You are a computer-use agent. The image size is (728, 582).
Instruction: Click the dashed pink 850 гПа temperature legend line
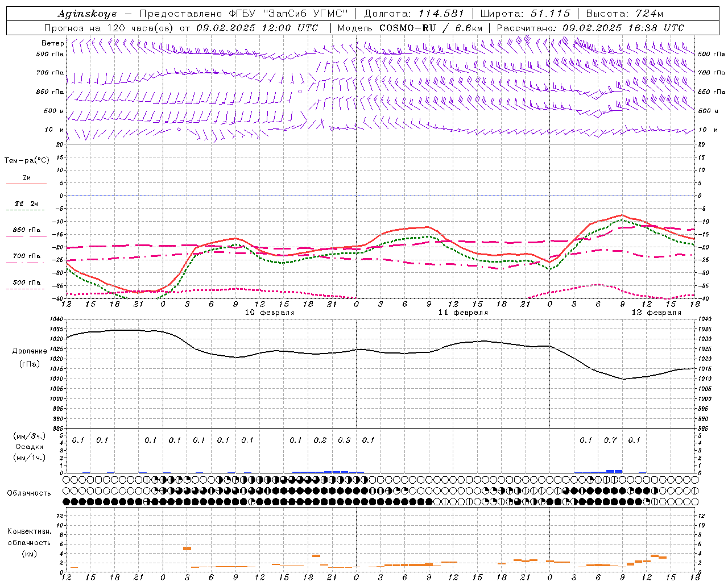click(x=26, y=236)
